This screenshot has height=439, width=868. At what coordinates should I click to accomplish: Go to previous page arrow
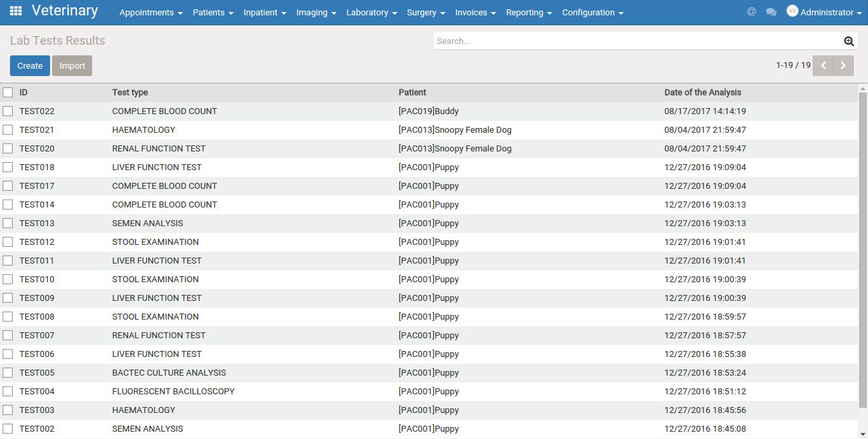pyautogui.click(x=823, y=65)
